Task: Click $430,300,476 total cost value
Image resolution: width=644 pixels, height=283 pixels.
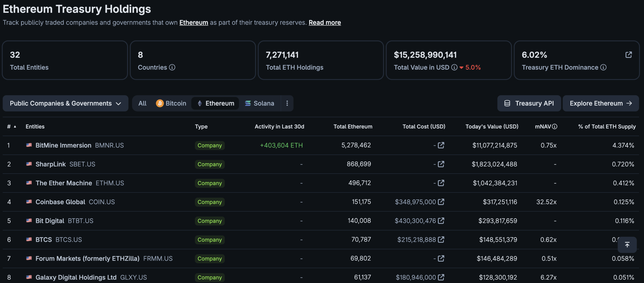Action: click(415, 221)
